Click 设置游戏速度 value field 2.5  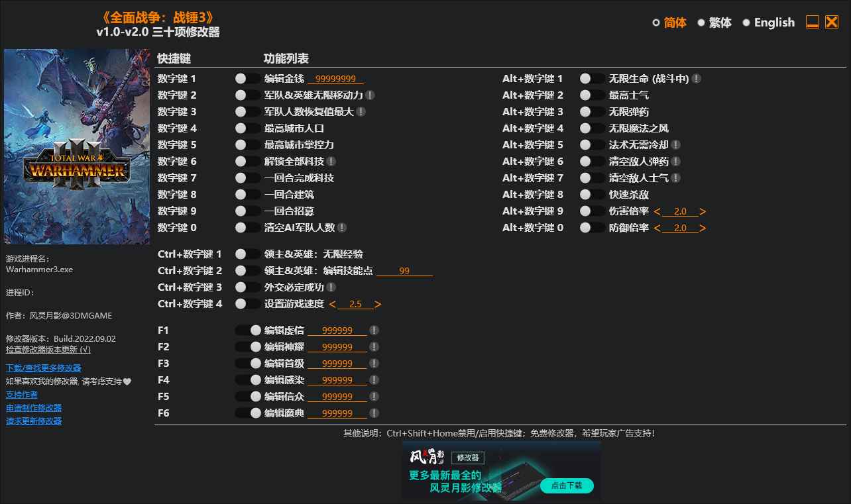[x=355, y=305]
